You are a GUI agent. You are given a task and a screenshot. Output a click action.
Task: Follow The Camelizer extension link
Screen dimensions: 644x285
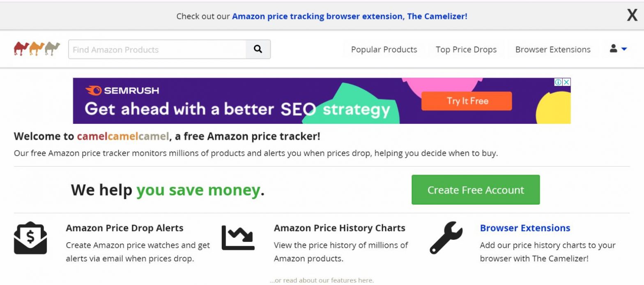pyautogui.click(x=349, y=16)
